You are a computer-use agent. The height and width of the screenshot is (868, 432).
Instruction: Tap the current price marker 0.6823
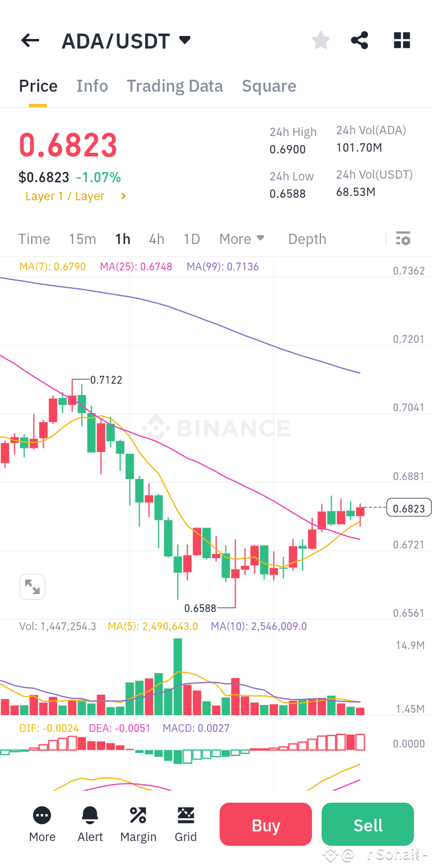tap(409, 507)
